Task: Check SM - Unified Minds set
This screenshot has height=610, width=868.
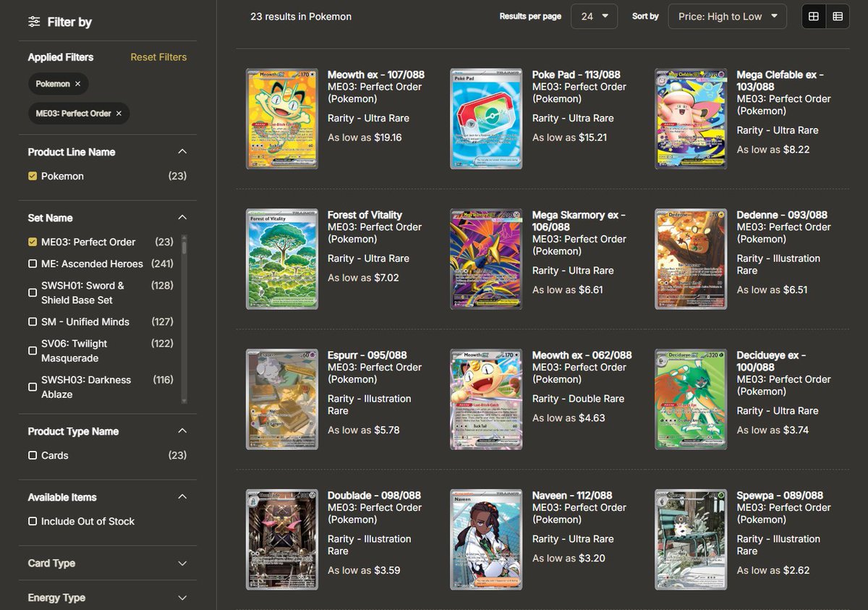Action: click(x=33, y=322)
